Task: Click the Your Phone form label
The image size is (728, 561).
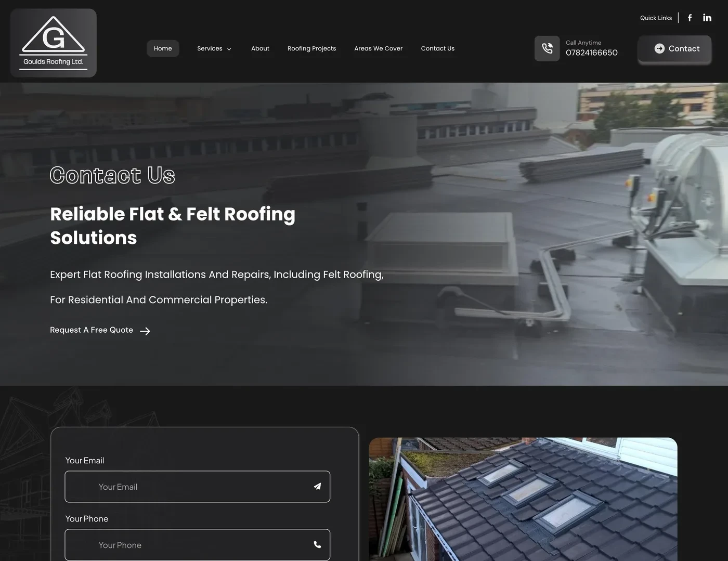Action: tap(87, 519)
